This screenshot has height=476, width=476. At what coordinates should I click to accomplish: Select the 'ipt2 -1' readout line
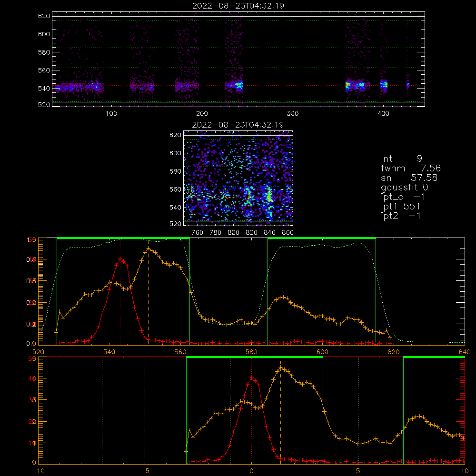point(401,216)
